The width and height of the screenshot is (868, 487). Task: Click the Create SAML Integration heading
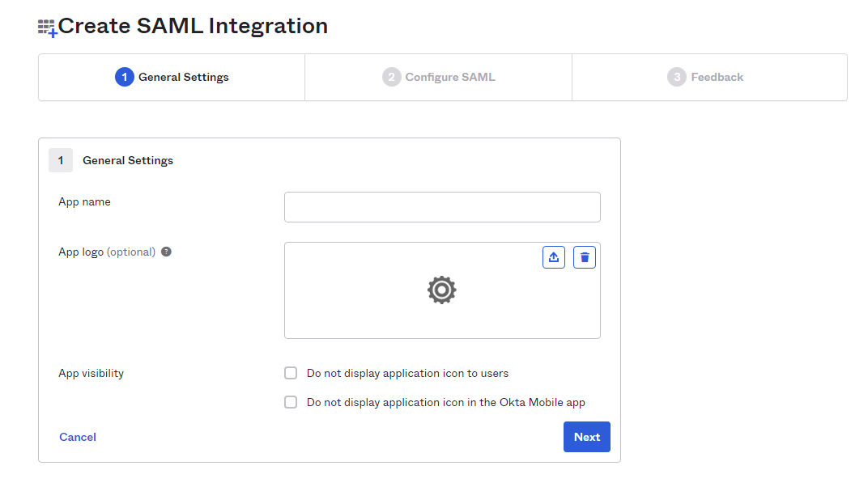click(x=193, y=26)
